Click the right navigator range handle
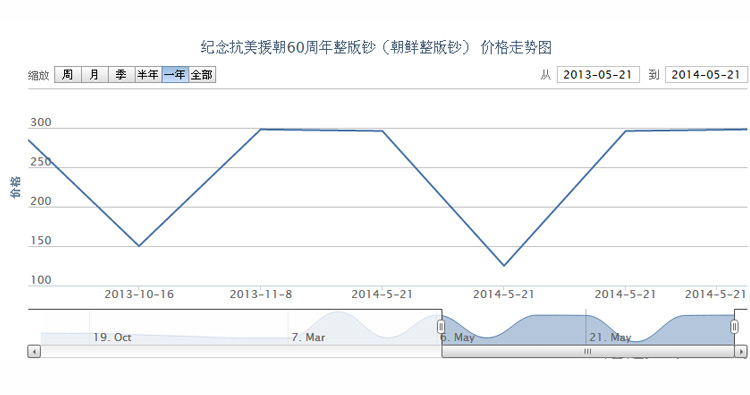 (x=734, y=327)
